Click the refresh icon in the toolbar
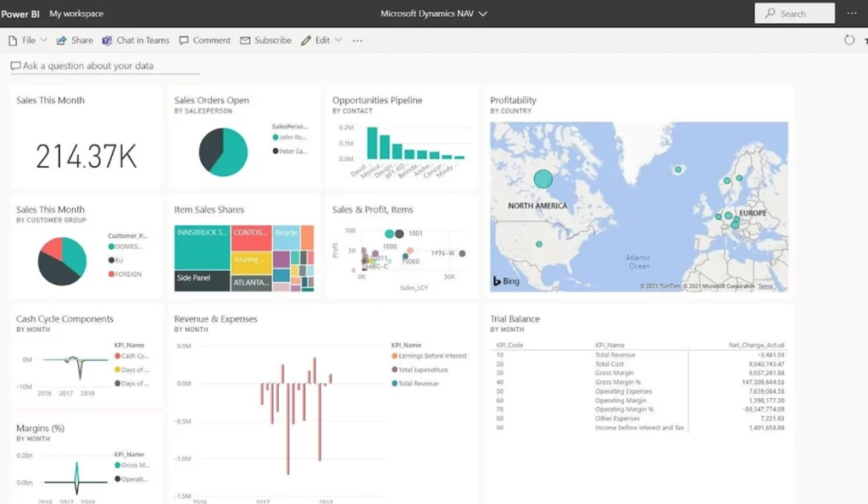Screen dimensions: 868x504 849,41
